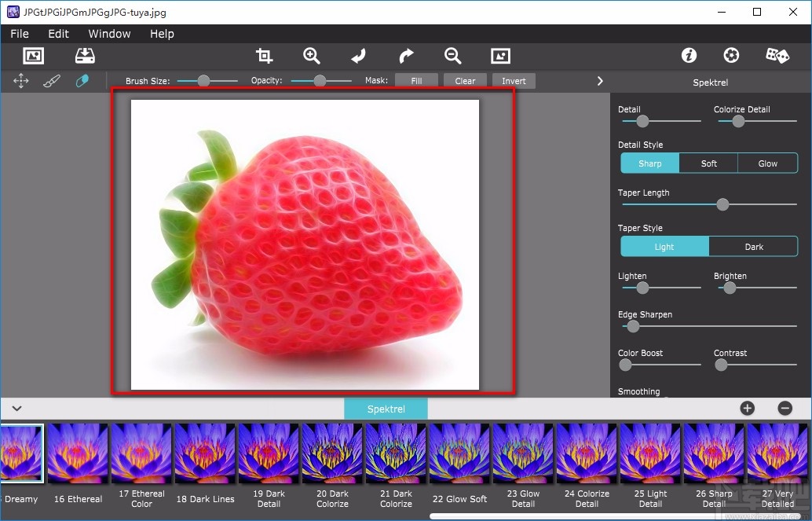Click the Taper Length slider handle
812x521 pixels.
pos(722,204)
